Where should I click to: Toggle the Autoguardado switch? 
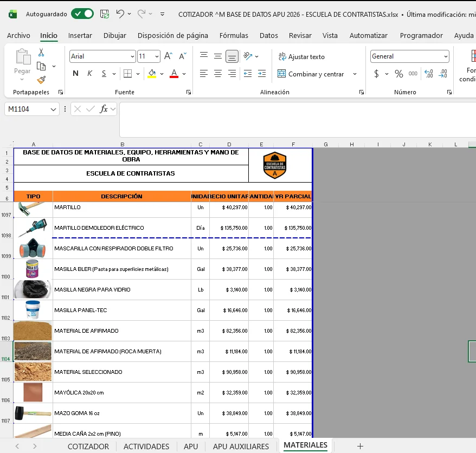[82, 14]
